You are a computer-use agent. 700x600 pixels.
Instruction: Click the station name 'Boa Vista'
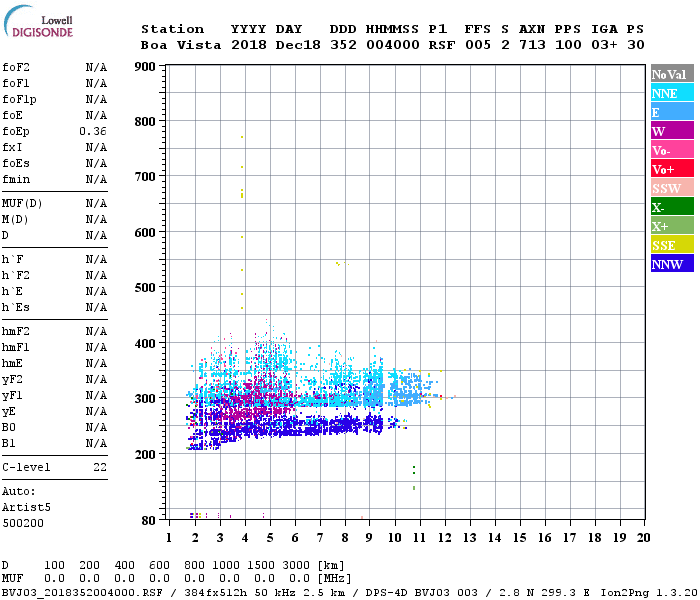(181, 45)
